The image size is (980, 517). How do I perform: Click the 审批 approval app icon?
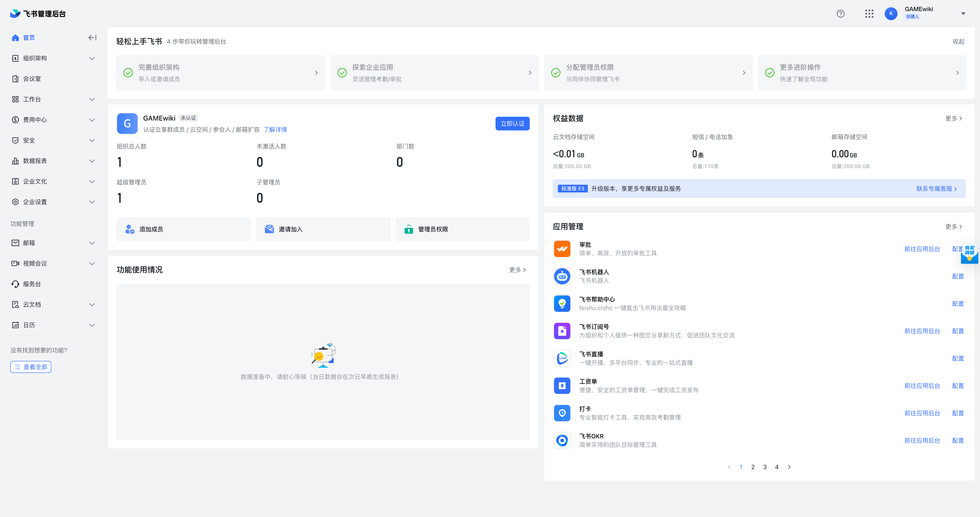click(x=562, y=249)
